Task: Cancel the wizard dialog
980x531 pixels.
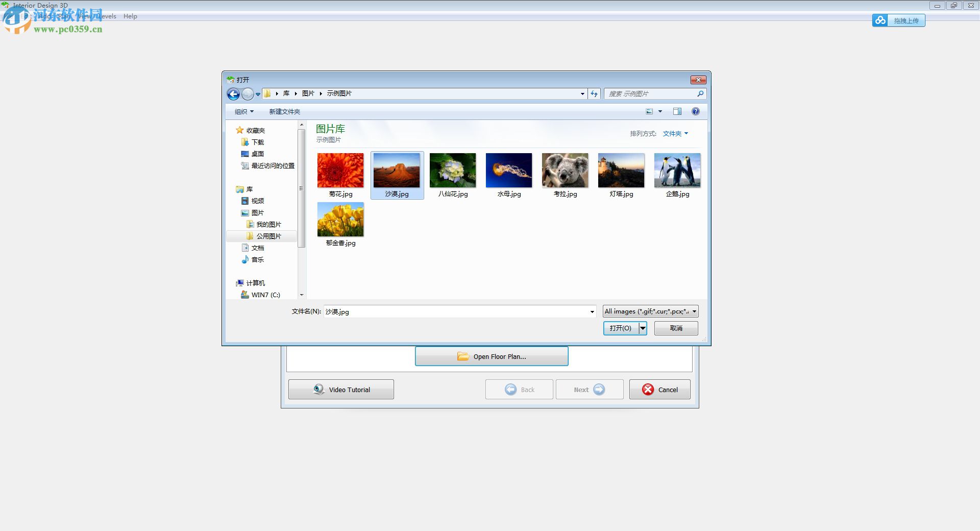Action: (x=660, y=390)
